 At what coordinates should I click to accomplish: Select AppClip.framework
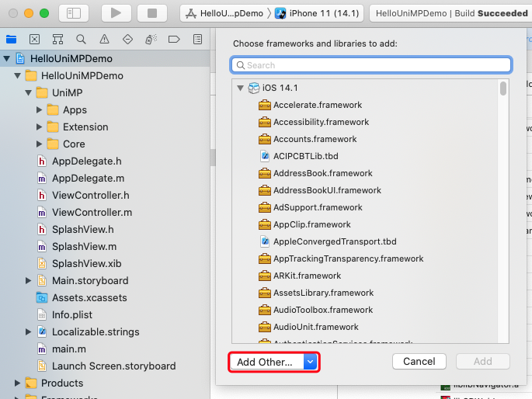(x=304, y=224)
